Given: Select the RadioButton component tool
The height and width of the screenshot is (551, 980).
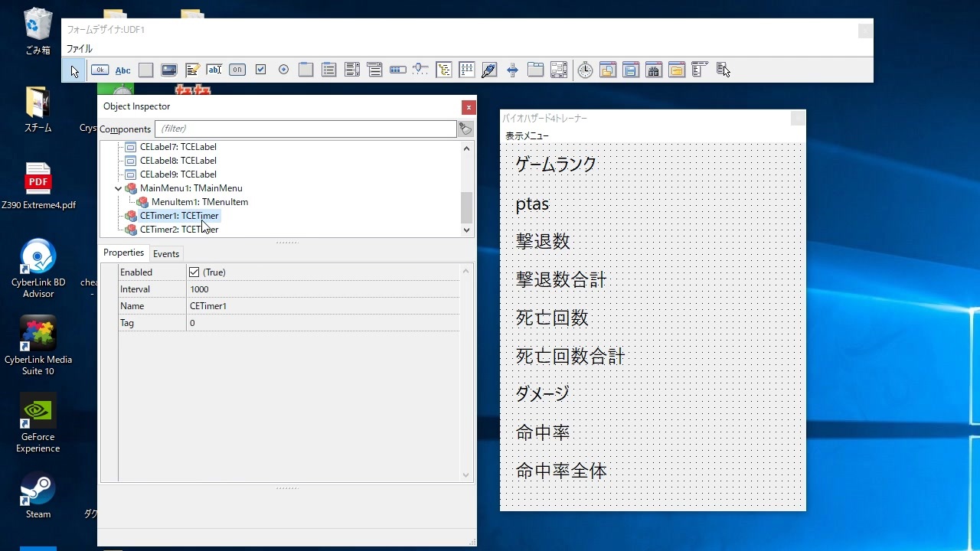Looking at the screenshot, I should pyautogui.click(x=283, y=70).
